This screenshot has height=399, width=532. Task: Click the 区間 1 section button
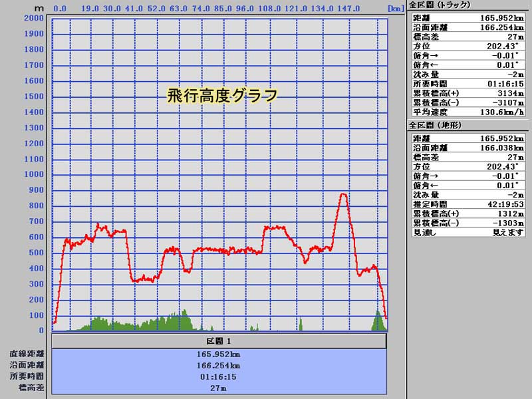pos(219,341)
